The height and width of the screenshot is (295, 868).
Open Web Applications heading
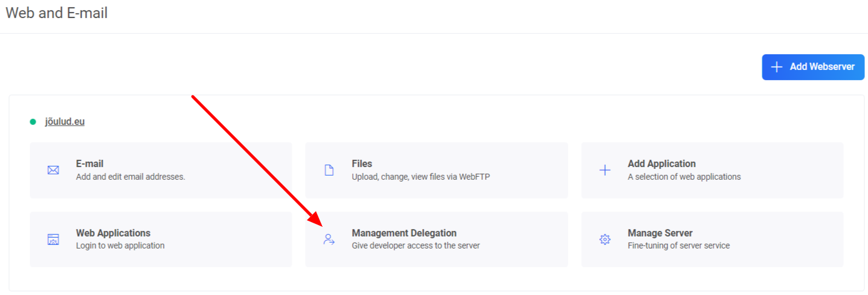click(113, 233)
